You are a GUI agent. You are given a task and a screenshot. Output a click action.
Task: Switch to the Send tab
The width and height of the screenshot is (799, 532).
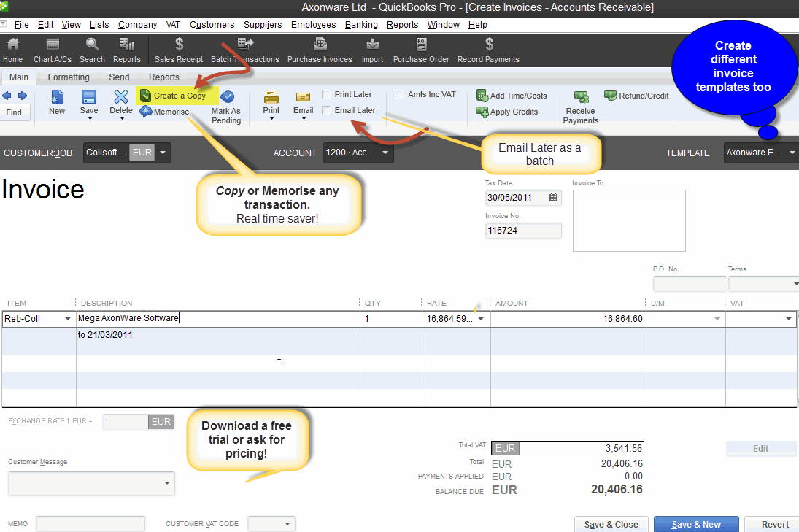point(119,77)
